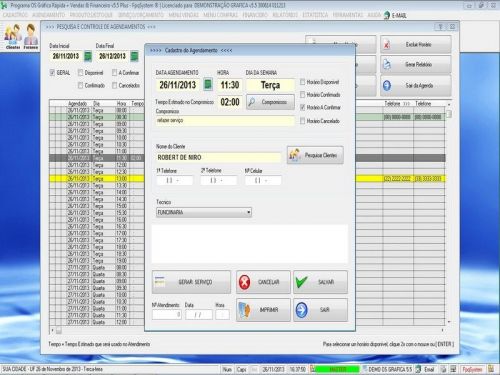Open the Financeiro menu
The height and width of the screenshot is (375, 500).
coord(255,15)
